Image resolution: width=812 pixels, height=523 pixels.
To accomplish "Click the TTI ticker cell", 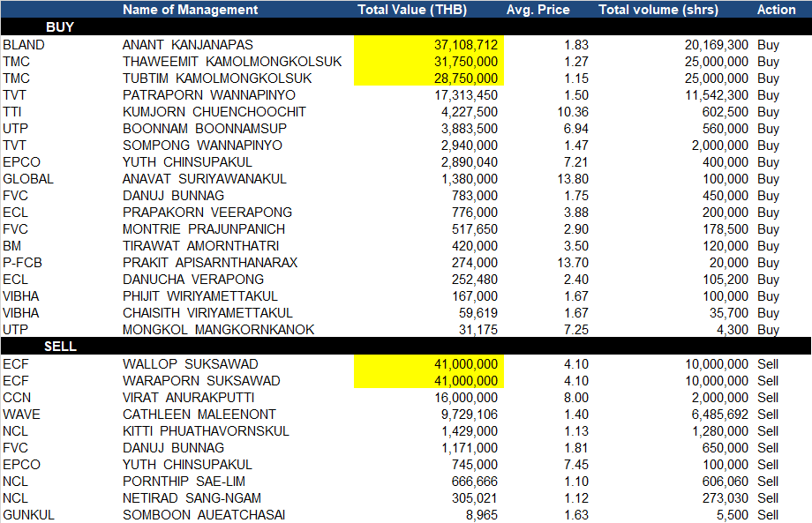I will (x=11, y=112).
